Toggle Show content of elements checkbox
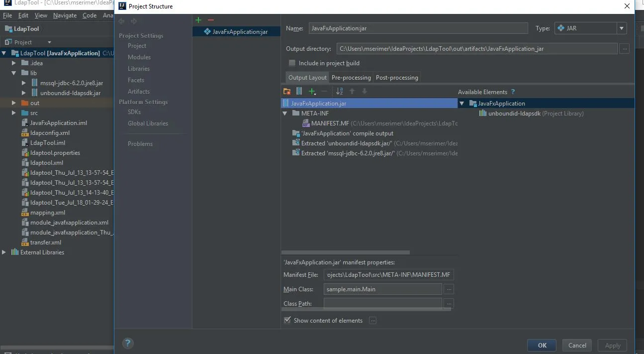The height and width of the screenshot is (354, 644). [287, 320]
